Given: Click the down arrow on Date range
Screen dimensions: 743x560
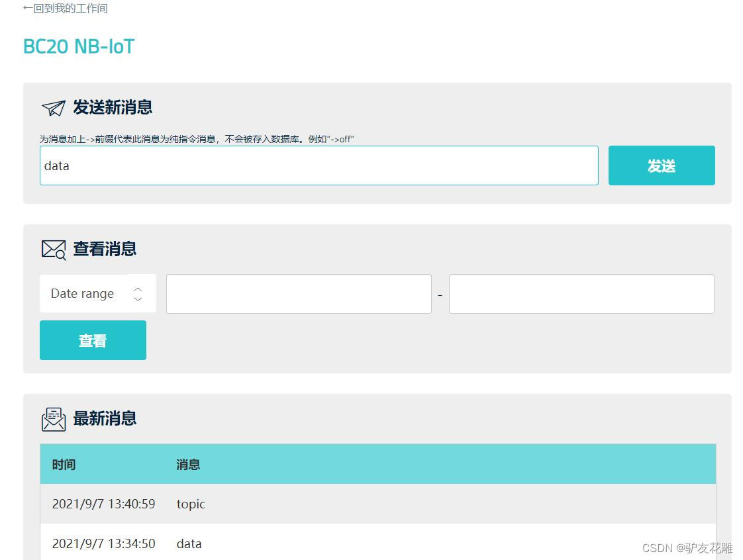Looking at the screenshot, I should 137,298.
